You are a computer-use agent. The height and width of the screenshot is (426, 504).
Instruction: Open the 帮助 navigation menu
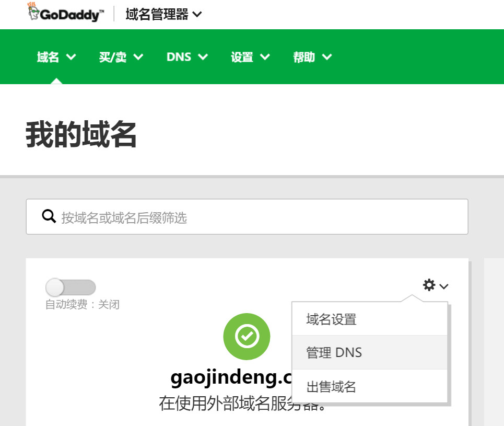click(x=312, y=57)
